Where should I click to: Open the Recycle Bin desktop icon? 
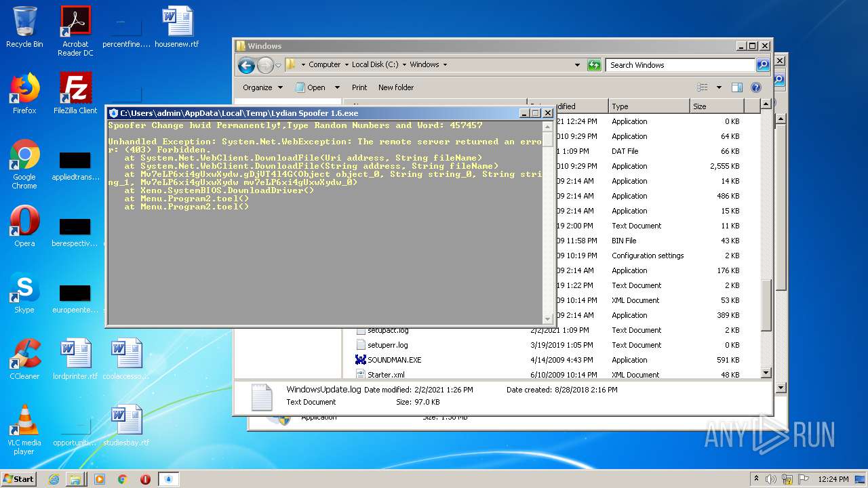click(24, 27)
